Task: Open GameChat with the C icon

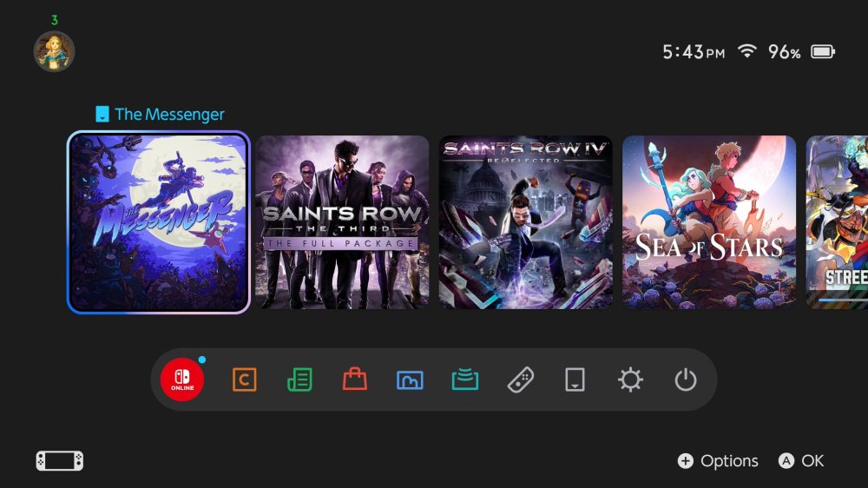Action: (244, 380)
